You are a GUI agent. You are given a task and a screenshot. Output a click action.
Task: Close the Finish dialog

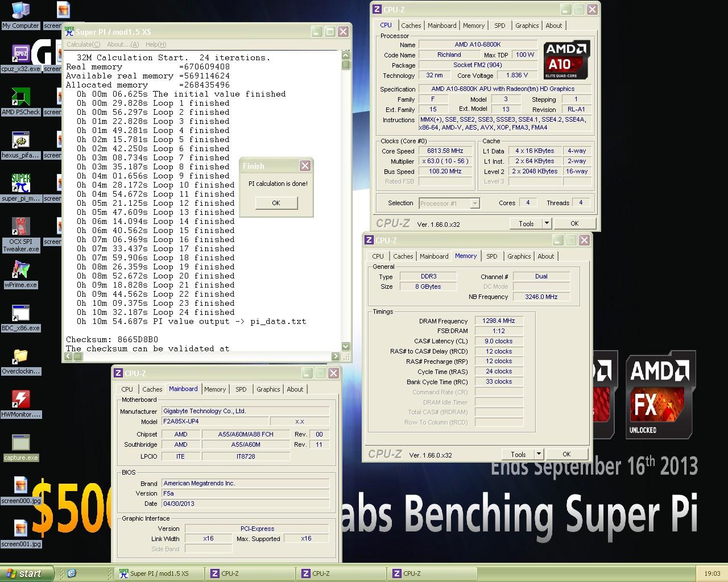305,166
